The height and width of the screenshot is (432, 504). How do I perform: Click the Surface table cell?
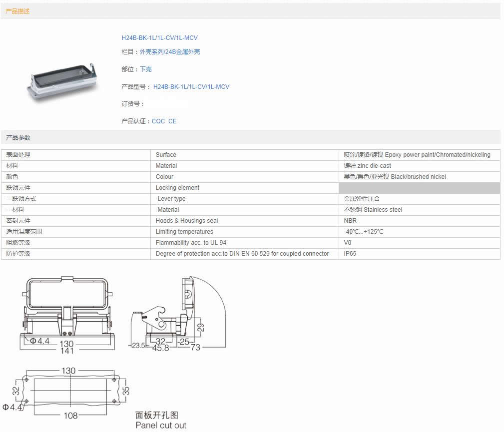coord(166,155)
